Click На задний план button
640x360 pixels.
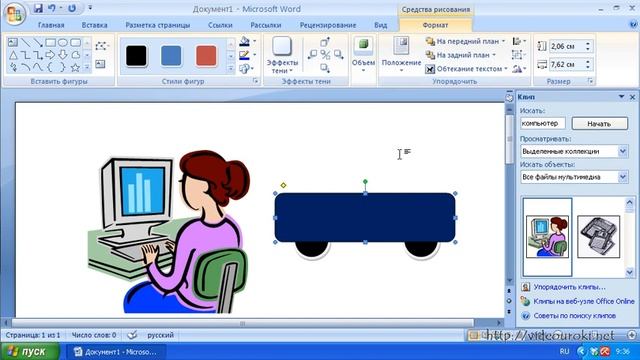point(460,55)
